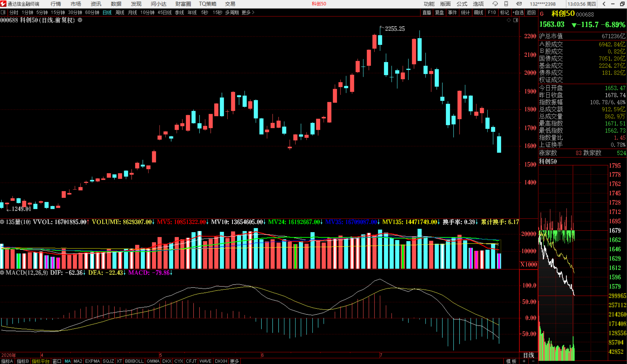Open the 功能 menu
This screenshot has width=627, height=364.
(429, 4)
